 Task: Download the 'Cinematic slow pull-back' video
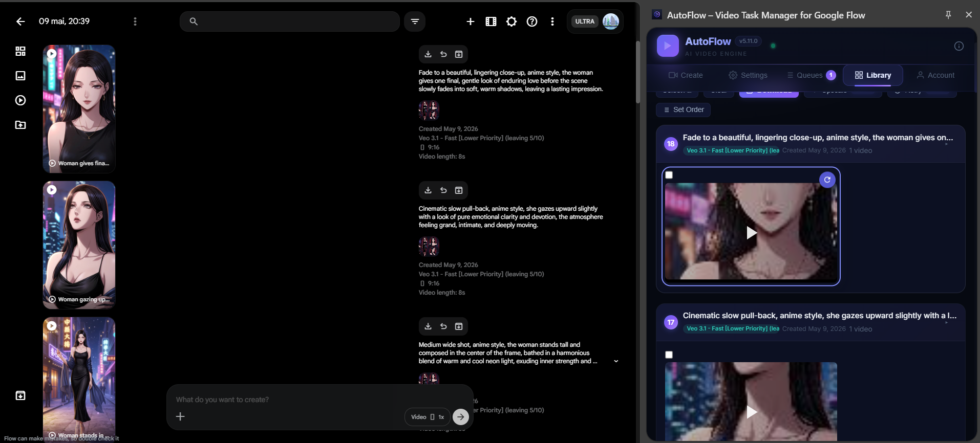(428, 190)
